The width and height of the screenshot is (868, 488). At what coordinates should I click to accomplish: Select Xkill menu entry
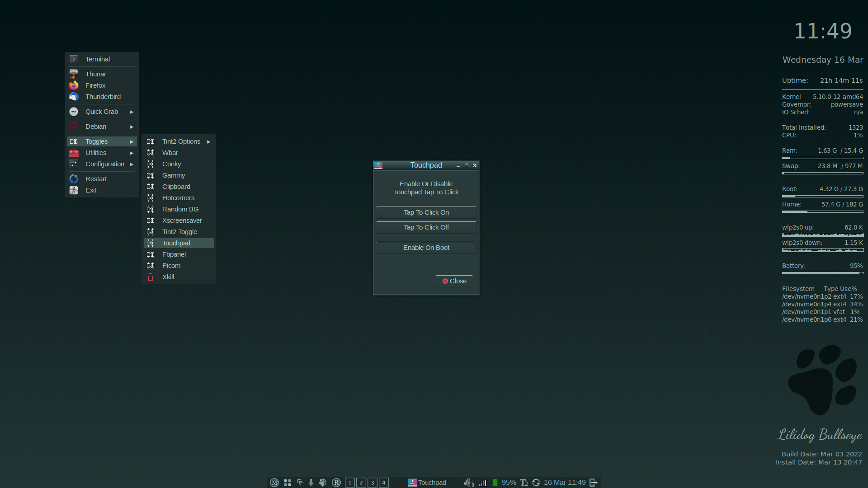[168, 277]
